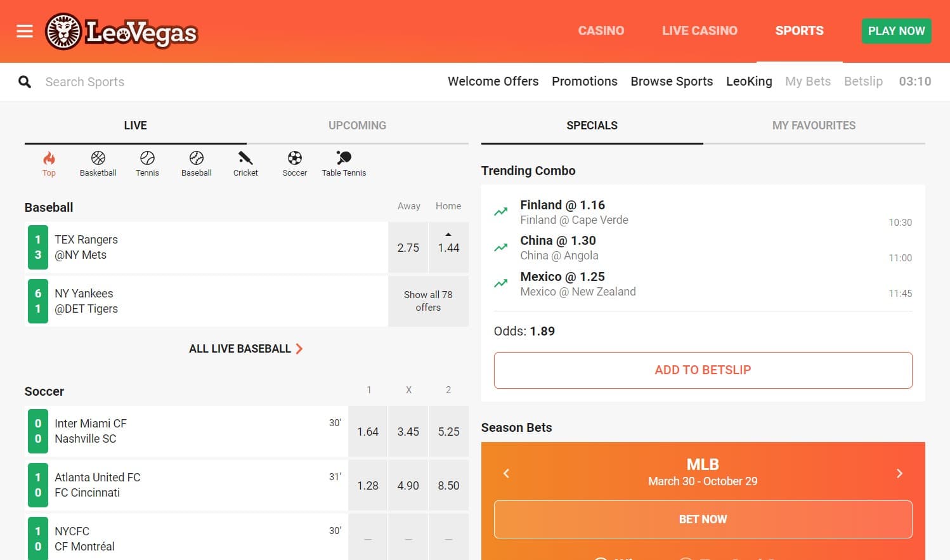This screenshot has width=950, height=560.
Task: Click the LeoVegas lion logo
Action: 122,31
